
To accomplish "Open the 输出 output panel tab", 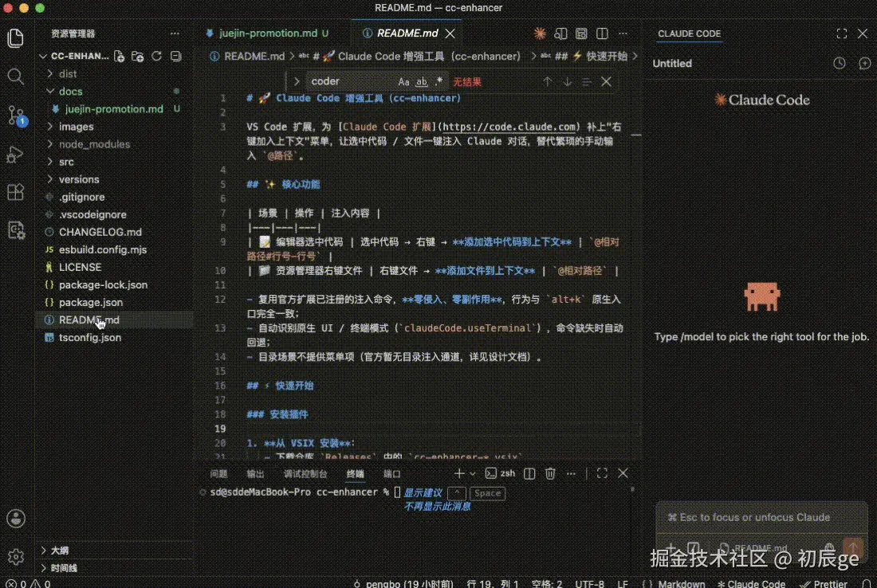I will click(256, 474).
